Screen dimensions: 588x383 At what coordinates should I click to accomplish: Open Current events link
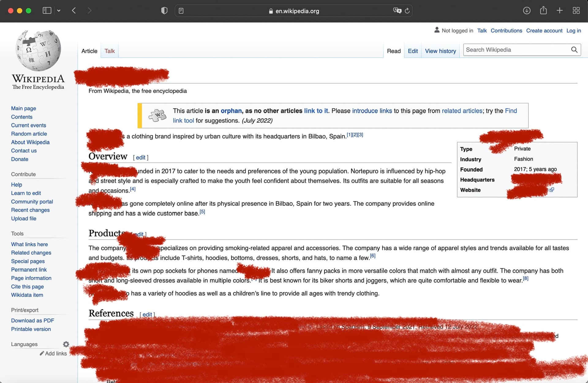[x=28, y=125]
